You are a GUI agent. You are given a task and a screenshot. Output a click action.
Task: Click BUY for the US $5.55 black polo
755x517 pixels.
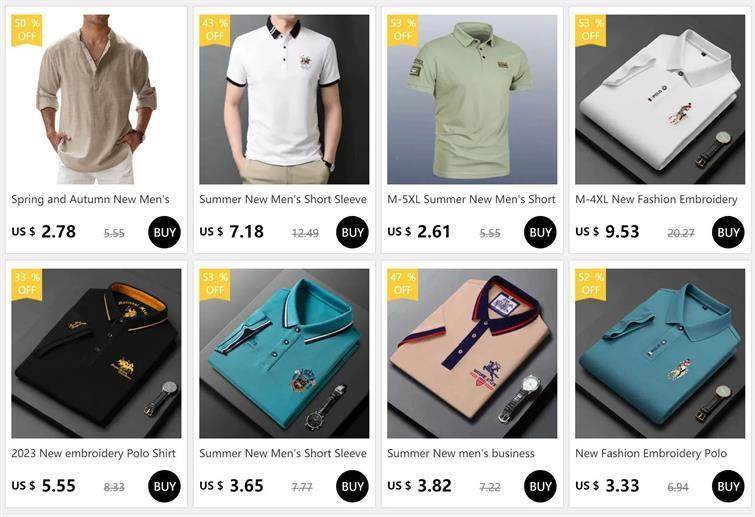(165, 486)
